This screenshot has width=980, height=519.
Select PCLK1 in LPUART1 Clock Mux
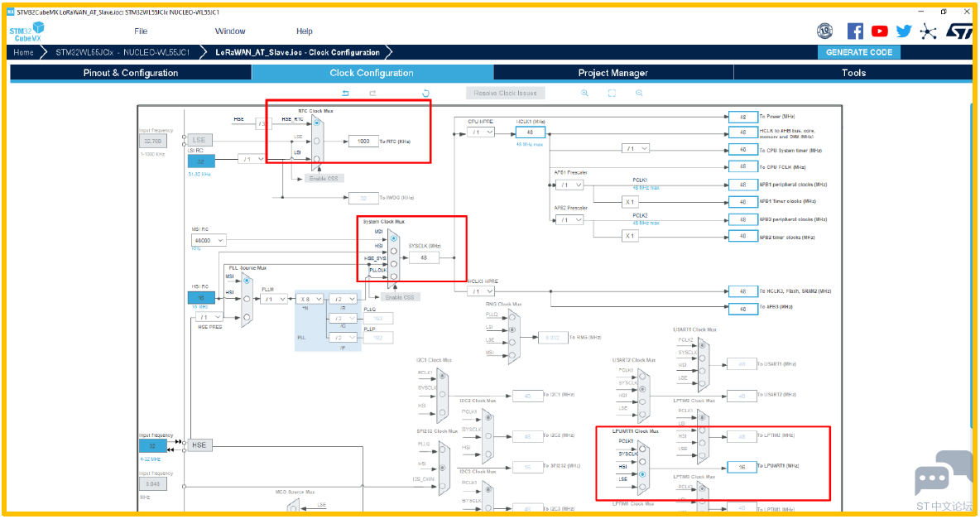tap(642, 450)
